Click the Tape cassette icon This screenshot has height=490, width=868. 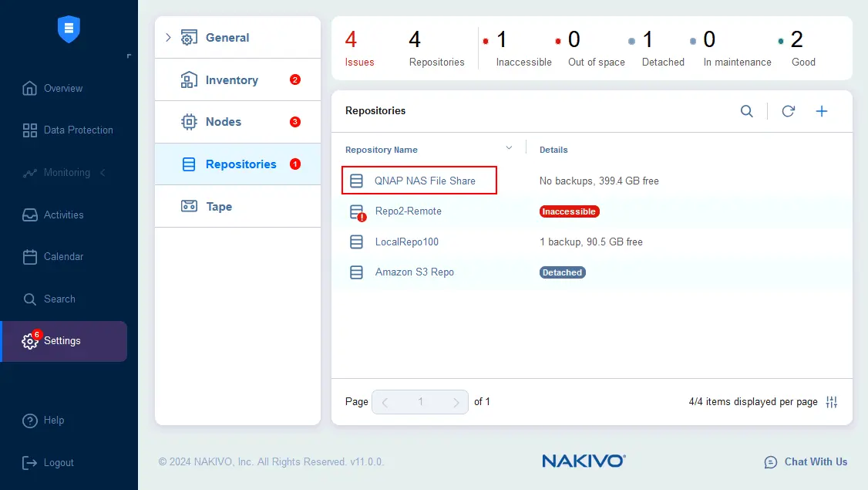[x=189, y=206]
